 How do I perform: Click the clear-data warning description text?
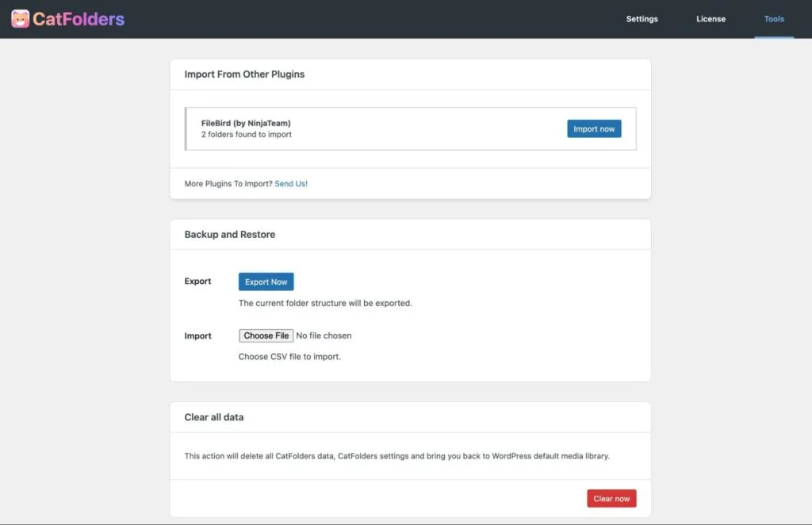click(x=397, y=456)
